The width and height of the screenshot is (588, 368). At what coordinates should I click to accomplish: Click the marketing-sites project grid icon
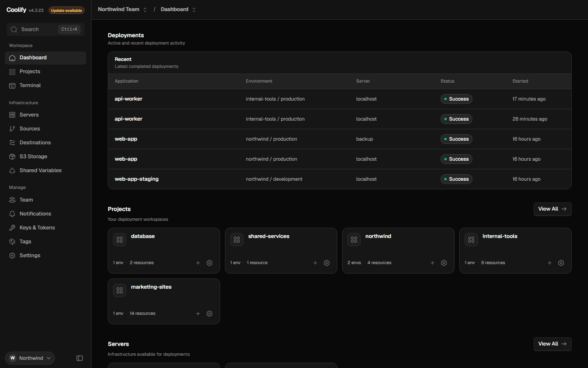120,290
